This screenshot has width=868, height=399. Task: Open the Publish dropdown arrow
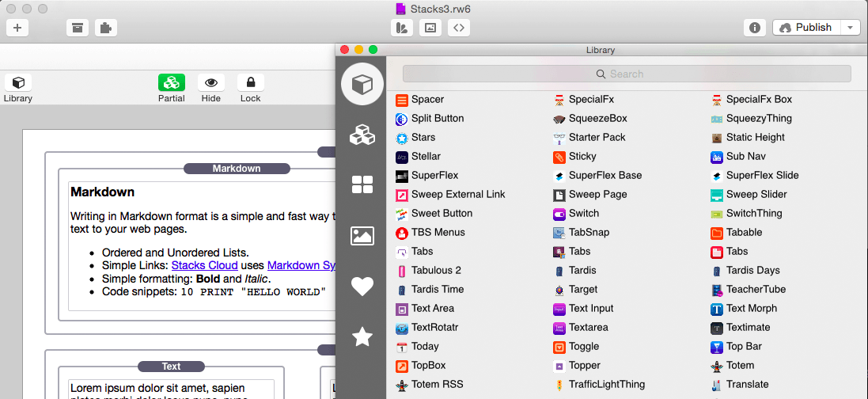coord(850,28)
